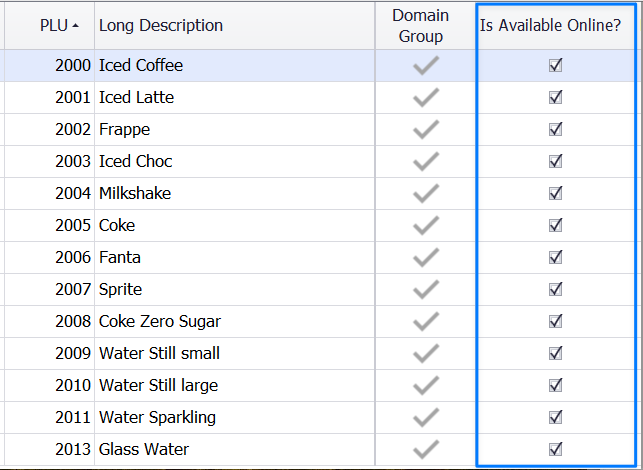The image size is (643, 470).
Task: Disable online availability for Water Still small
Action: pyautogui.click(x=556, y=354)
